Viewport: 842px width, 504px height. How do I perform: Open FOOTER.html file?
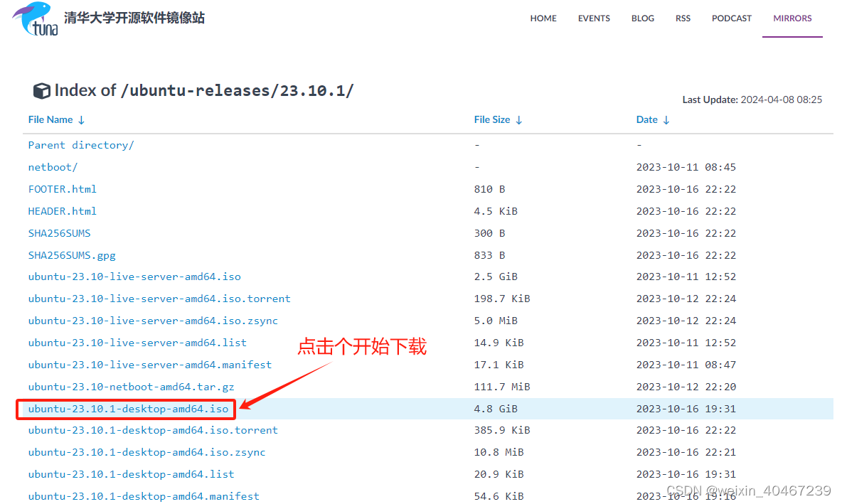coord(63,189)
